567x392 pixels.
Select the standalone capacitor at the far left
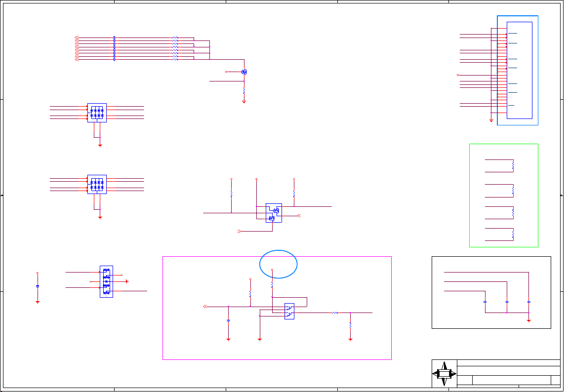pos(38,286)
